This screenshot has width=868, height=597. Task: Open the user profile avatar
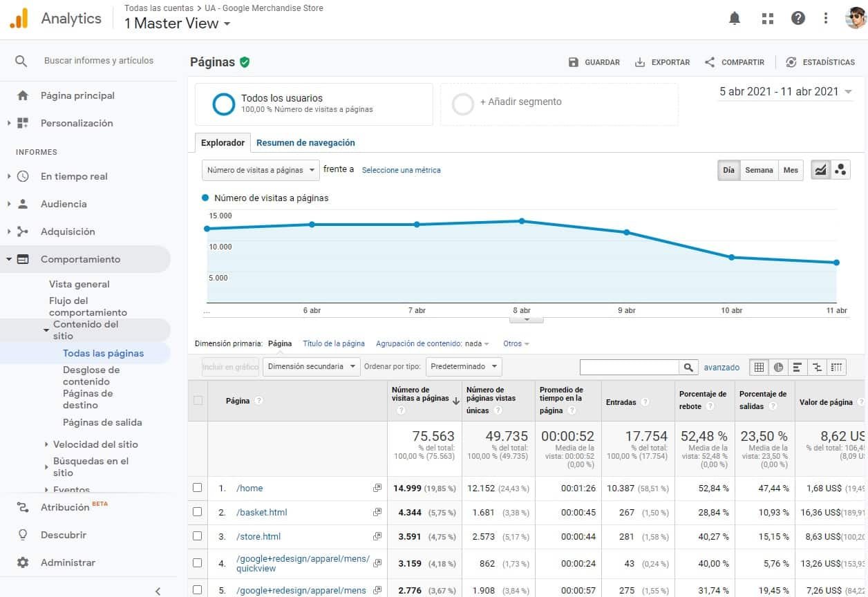point(856,19)
